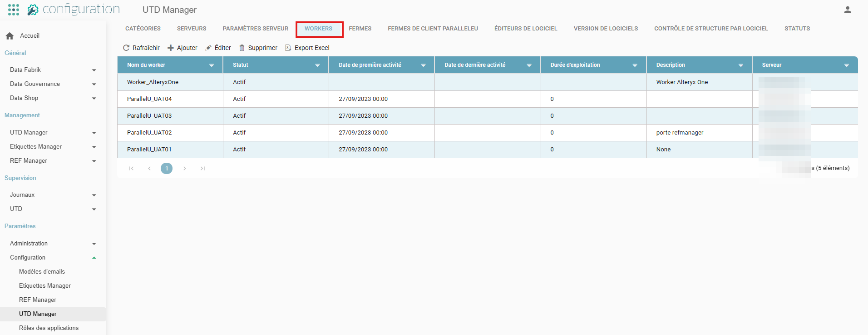Go to the previous page arrow
The height and width of the screenshot is (335, 868).
point(149,169)
